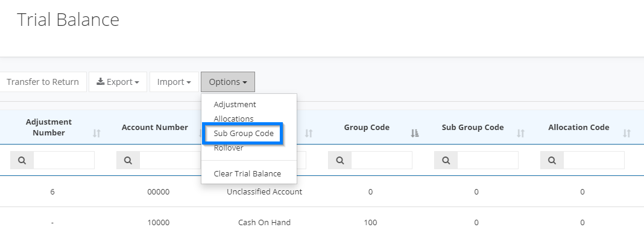Click the Group Code column header text
This screenshot has width=644, height=236.
tap(367, 128)
